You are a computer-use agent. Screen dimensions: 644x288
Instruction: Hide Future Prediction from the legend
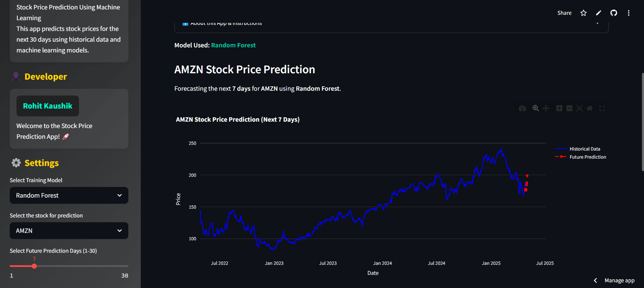click(588, 157)
